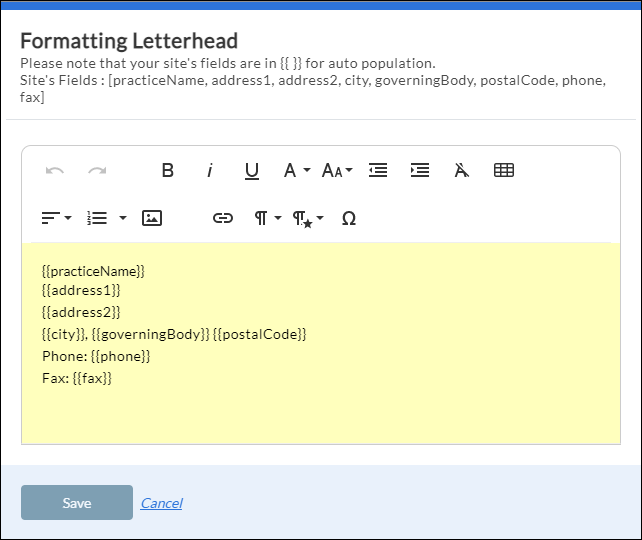The width and height of the screenshot is (642, 540).
Task: Click the Cancel link
Action: pos(161,503)
